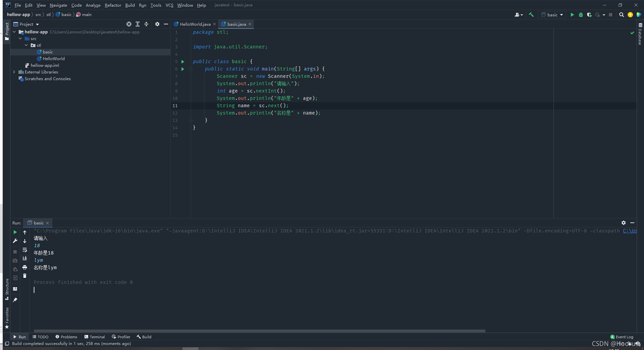Toggle the Project tool window stripe button
This screenshot has height=350, width=644.
7,31
